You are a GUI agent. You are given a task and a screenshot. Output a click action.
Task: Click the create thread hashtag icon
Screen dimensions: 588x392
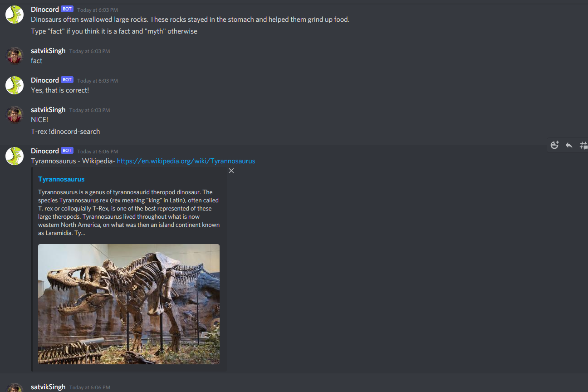click(x=583, y=145)
